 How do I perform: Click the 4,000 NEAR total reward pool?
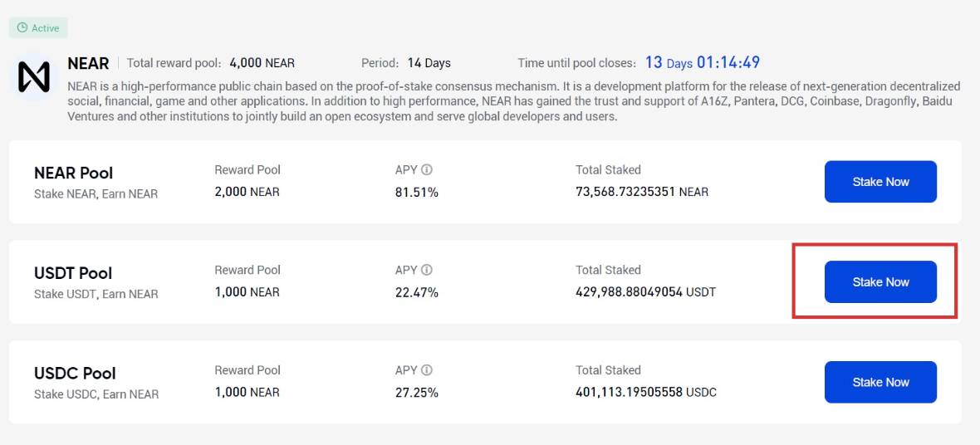262,63
